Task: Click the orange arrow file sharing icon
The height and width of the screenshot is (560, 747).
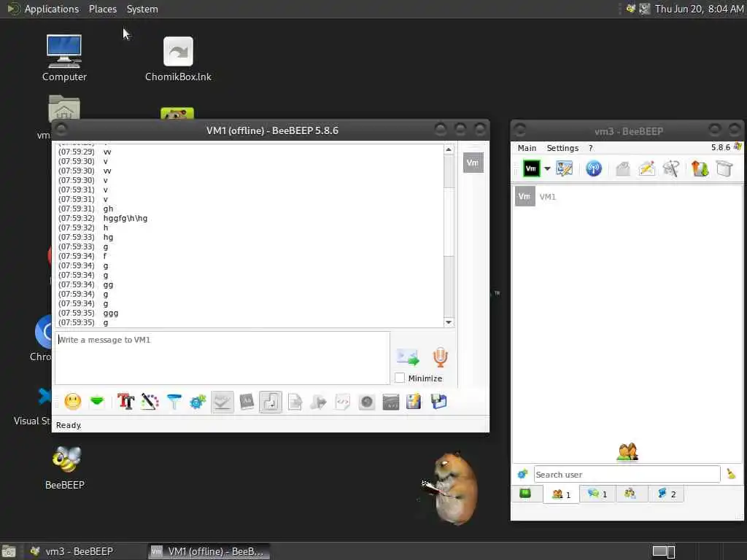Action: 700,168
